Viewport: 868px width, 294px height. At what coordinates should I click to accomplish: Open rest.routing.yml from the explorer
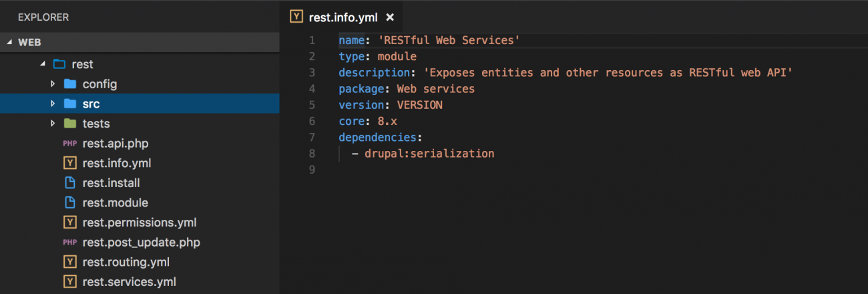126,262
